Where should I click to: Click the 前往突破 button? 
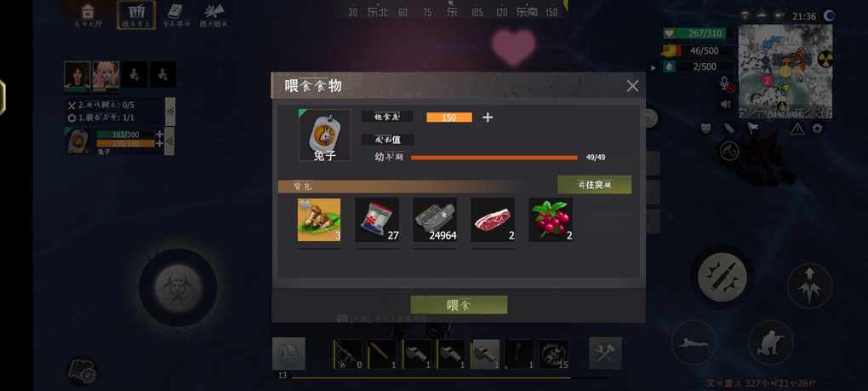[594, 185]
